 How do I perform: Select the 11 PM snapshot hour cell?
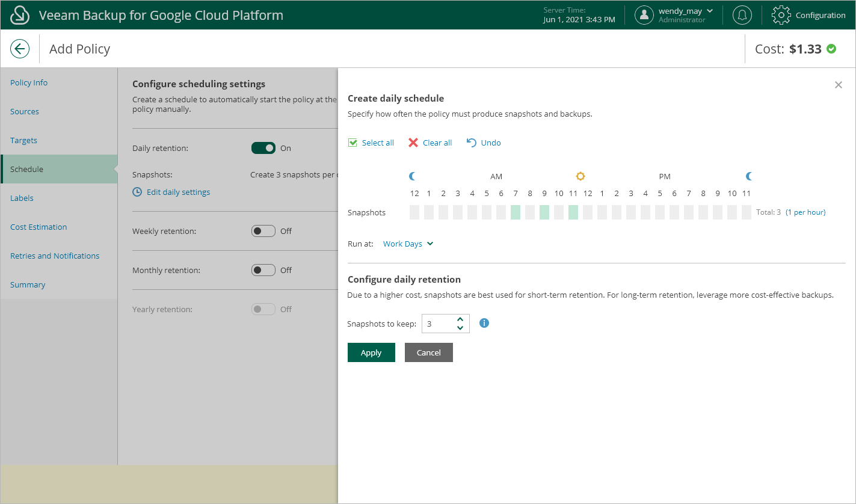pyautogui.click(x=747, y=212)
